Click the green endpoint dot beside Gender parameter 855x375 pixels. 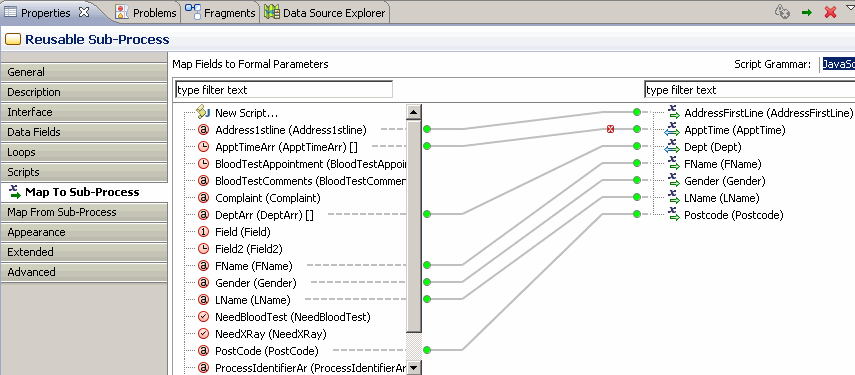(x=636, y=180)
